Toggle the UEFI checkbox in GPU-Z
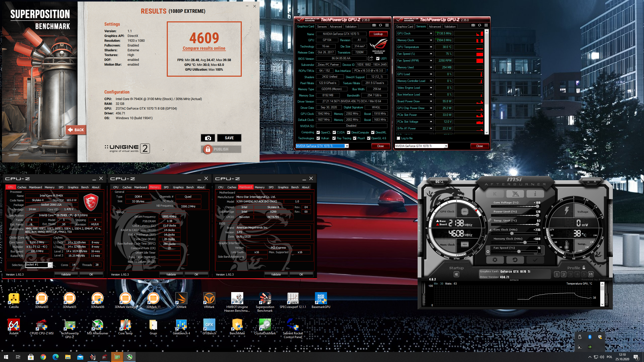Screen dimensions: 644x362 point(378,59)
